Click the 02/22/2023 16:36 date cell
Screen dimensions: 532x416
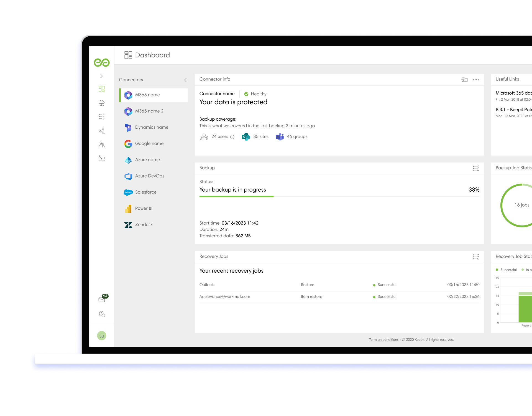(x=463, y=297)
